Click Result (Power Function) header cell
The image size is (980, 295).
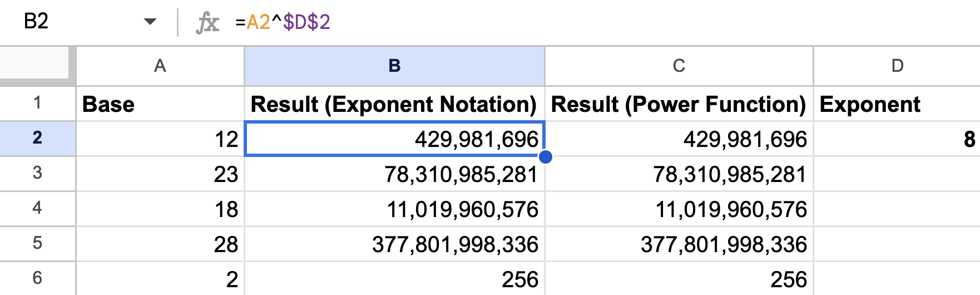[x=679, y=104]
